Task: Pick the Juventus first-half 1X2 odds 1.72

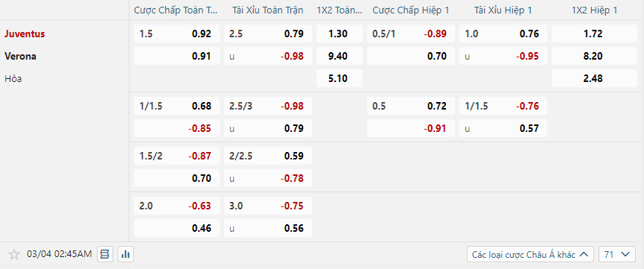Action: click(594, 34)
